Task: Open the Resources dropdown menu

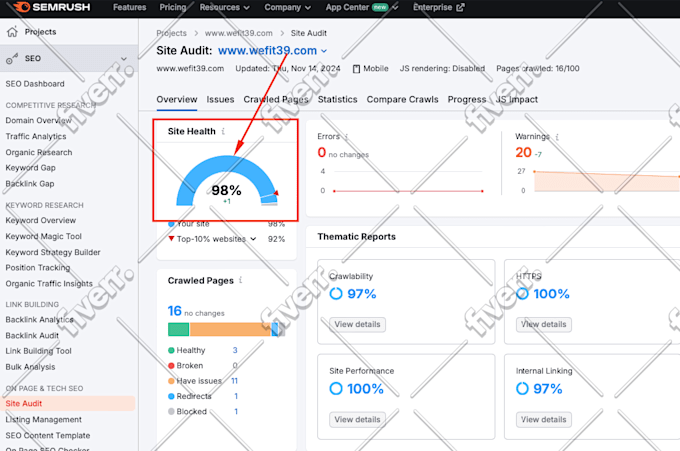Action: click(x=224, y=7)
